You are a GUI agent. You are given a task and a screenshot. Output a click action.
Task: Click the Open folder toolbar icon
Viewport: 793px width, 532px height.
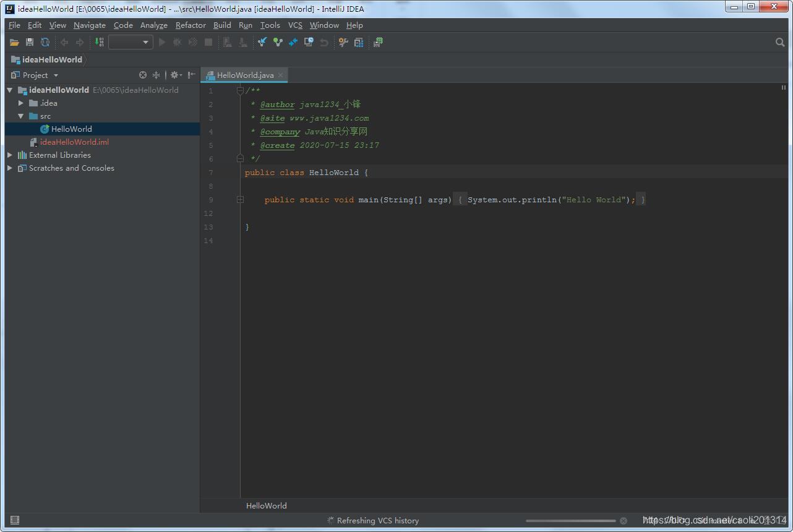[x=14, y=42]
